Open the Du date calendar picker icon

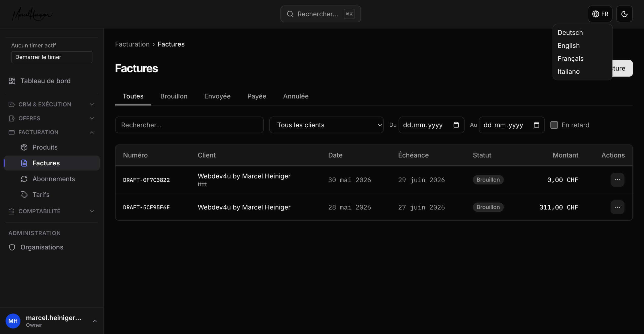tap(456, 125)
